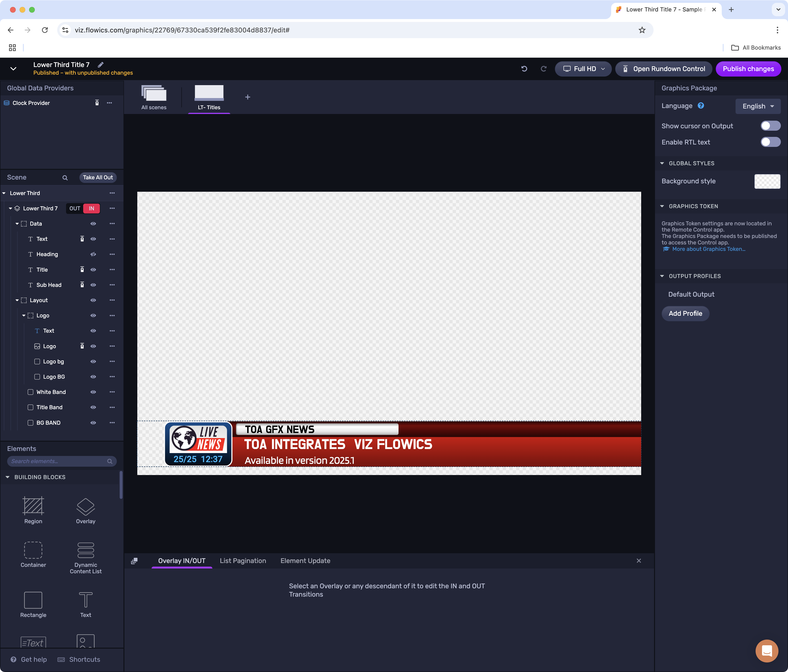Click the browser address bar URL
Image resolution: width=788 pixels, height=672 pixels.
point(182,30)
